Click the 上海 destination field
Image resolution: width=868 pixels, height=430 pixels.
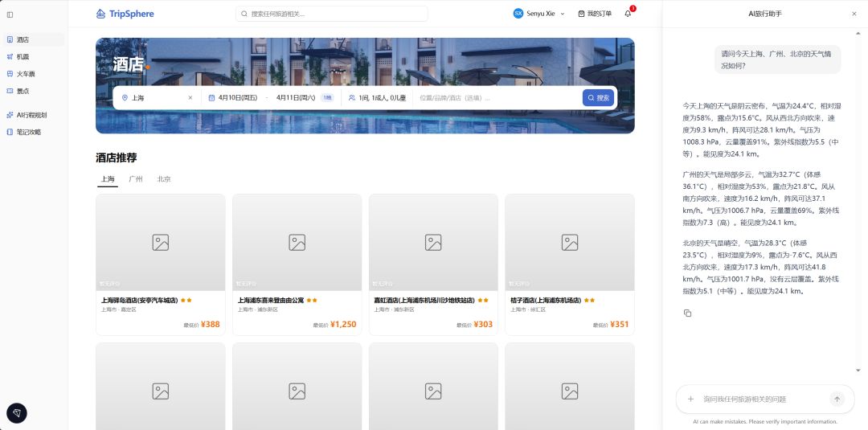(x=158, y=98)
